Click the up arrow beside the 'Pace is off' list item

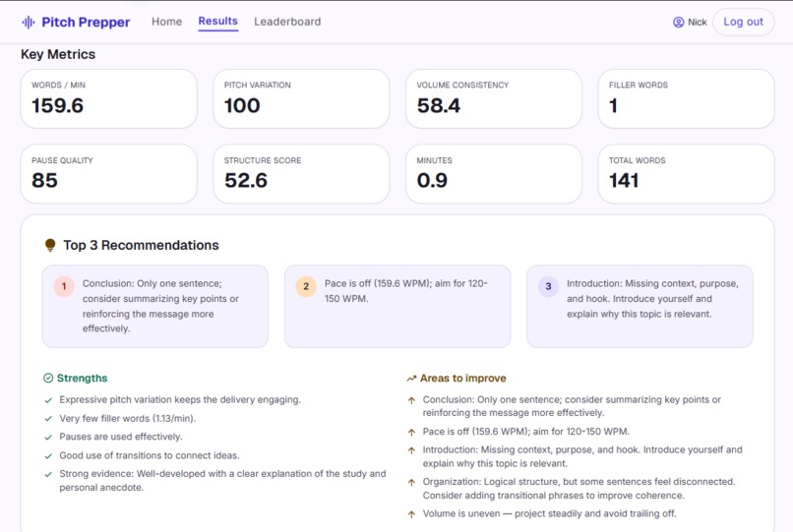coord(411,433)
